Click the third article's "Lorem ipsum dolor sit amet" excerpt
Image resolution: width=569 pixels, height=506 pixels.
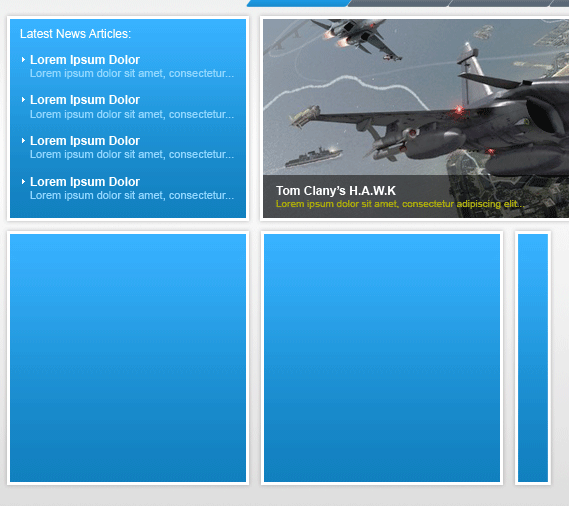(x=132, y=155)
